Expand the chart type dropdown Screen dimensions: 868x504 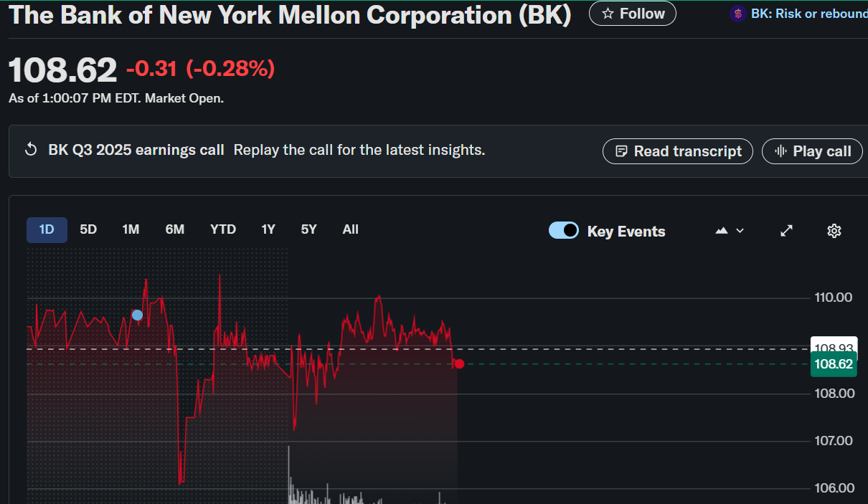[x=730, y=231]
